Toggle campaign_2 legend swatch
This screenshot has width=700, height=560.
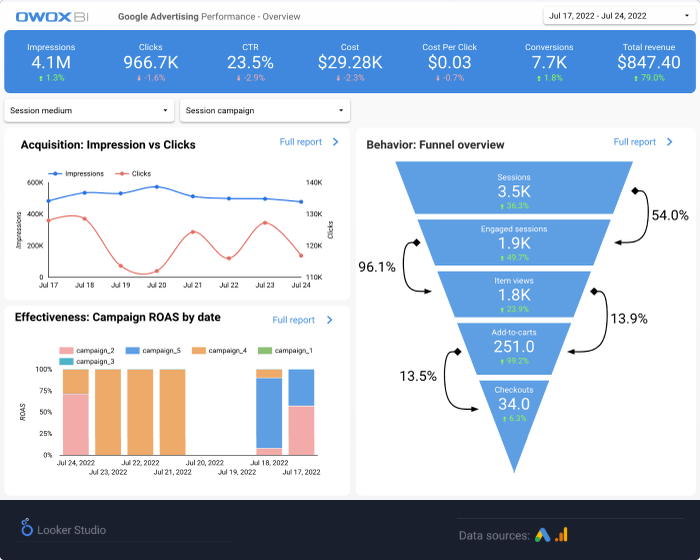[x=66, y=351]
